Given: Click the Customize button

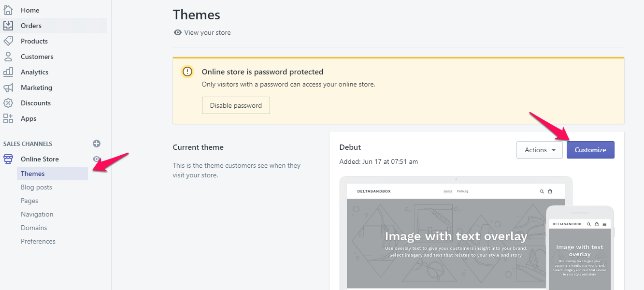Looking at the screenshot, I should tap(590, 150).
